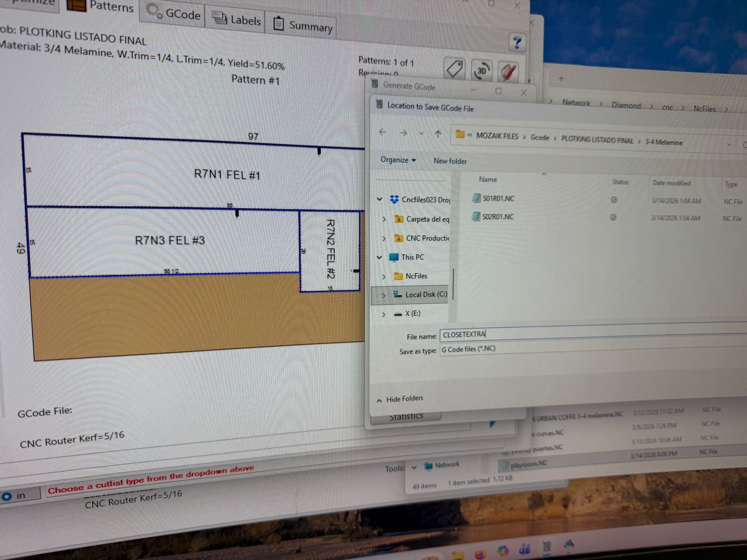747x560 pixels.
Task: Click Hide Folders toggle
Action: [x=400, y=399]
